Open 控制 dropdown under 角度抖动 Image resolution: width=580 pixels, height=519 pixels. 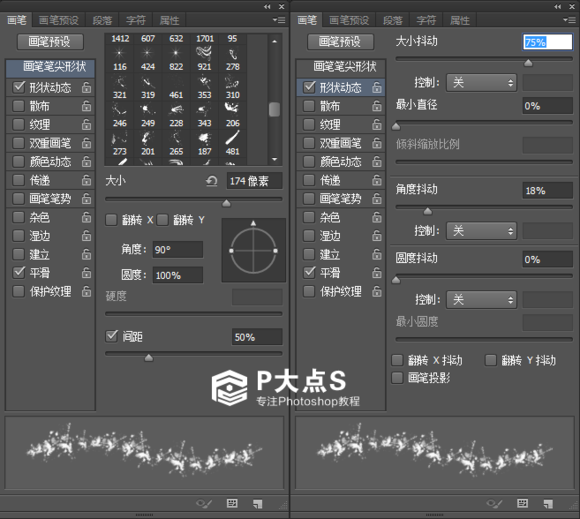(x=481, y=231)
